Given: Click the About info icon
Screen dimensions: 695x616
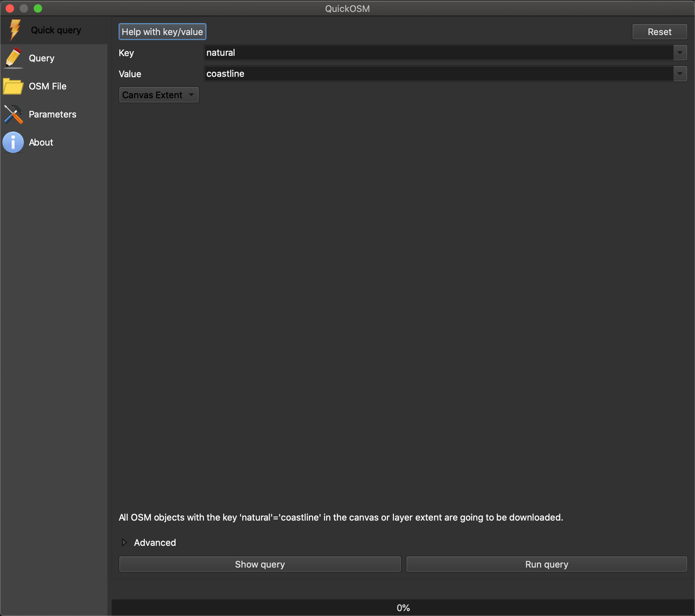Looking at the screenshot, I should click(13, 142).
